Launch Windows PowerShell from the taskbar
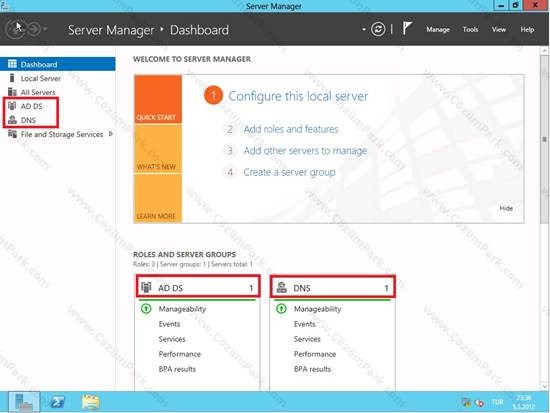The height and width of the screenshot is (413, 550). click(57, 402)
